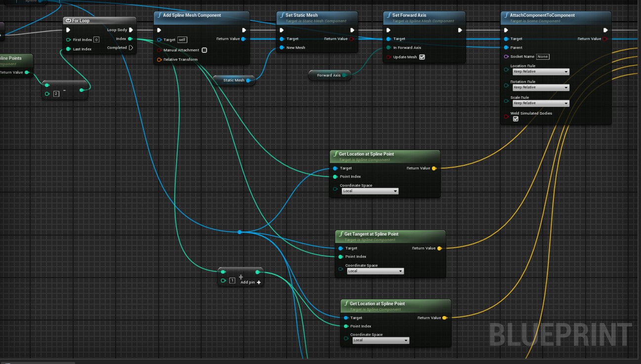641x364 pixels.
Task: Uncheck the Weld Simulated Bodies checkbox
Action: click(x=515, y=119)
